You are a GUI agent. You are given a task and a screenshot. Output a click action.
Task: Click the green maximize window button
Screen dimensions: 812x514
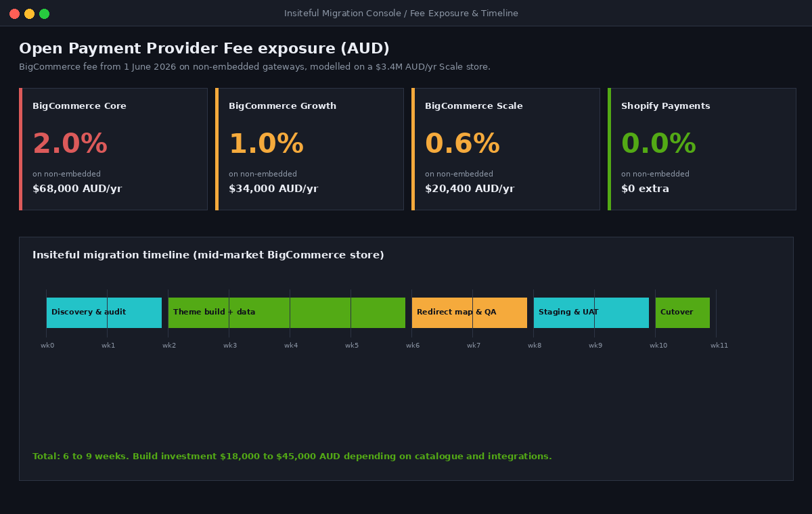44,14
